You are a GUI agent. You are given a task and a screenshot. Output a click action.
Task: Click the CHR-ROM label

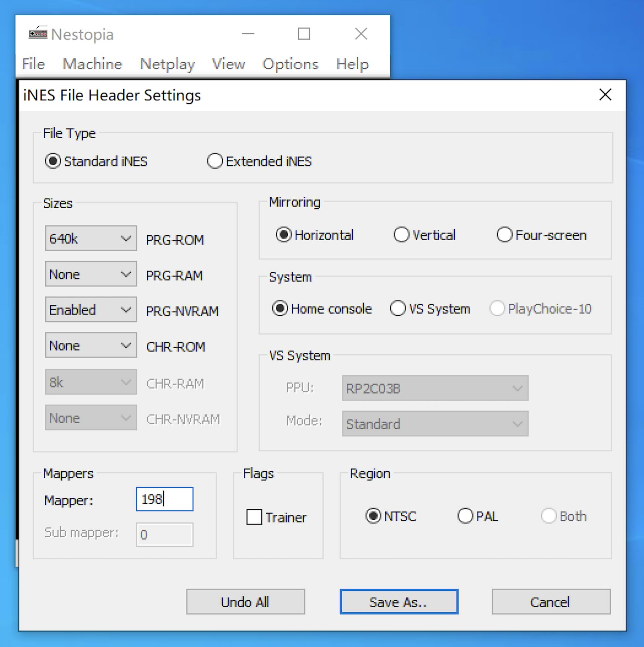(175, 346)
